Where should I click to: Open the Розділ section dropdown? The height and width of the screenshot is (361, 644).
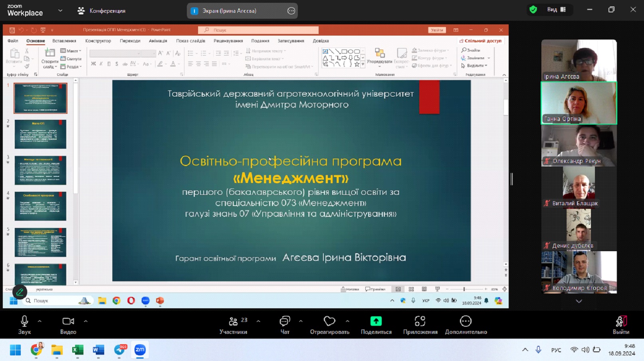[x=71, y=67]
